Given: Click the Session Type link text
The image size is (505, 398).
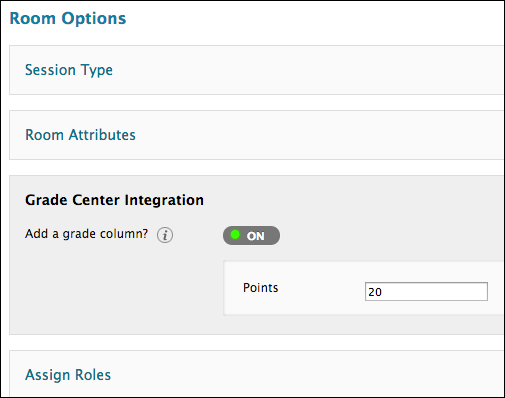Looking at the screenshot, I should [69, 70].
